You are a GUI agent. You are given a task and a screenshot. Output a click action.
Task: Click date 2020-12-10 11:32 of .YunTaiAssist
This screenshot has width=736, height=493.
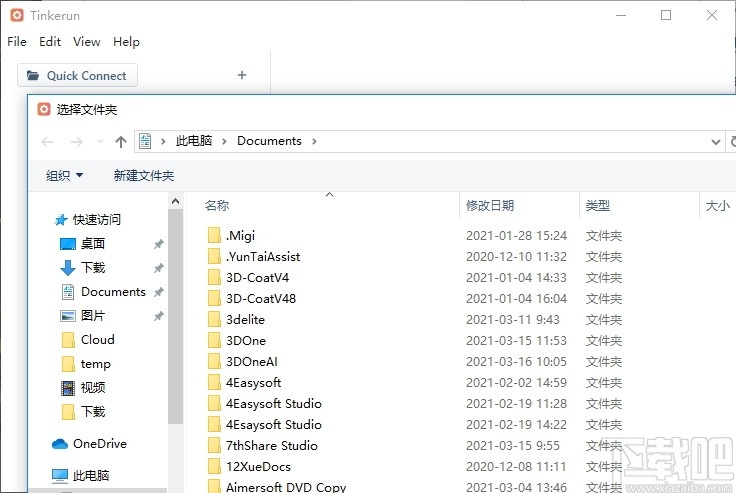coord(516,256)
